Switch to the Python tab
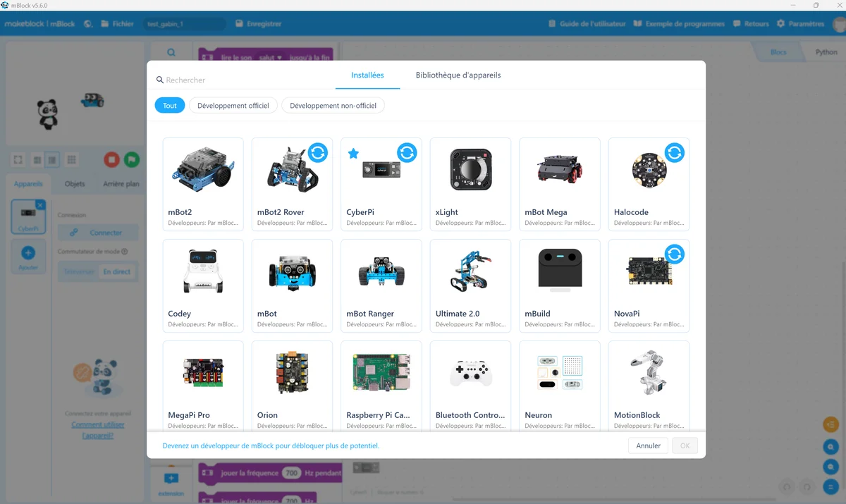The width and height of the screenshot is (846, 504). tap(826, 52)
